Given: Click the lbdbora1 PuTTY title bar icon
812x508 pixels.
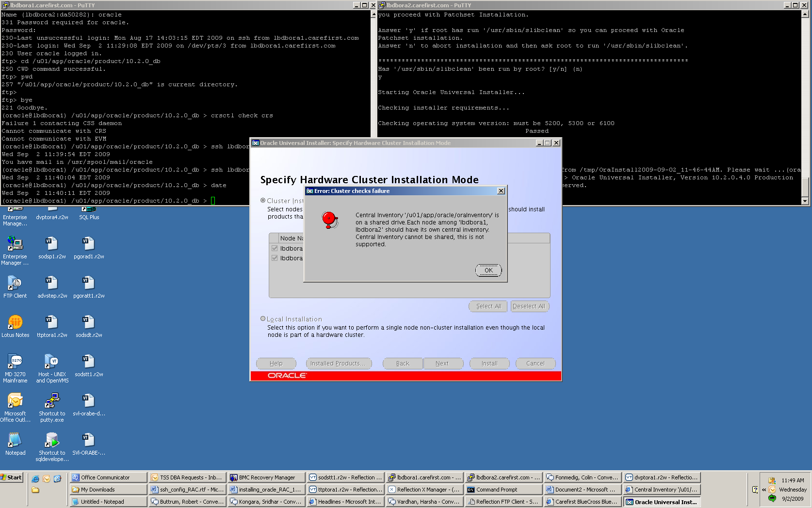Looking at the screenshot, I should point(5,5).
